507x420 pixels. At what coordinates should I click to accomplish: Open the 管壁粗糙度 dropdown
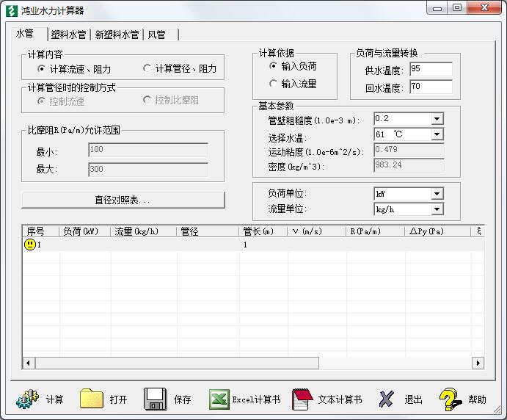(437, 119)
